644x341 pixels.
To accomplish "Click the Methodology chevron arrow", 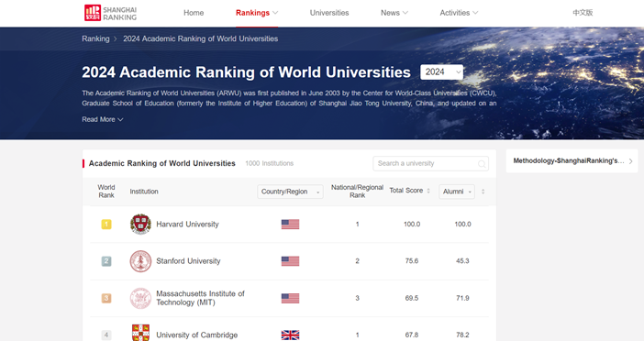I will click(631, 161).
